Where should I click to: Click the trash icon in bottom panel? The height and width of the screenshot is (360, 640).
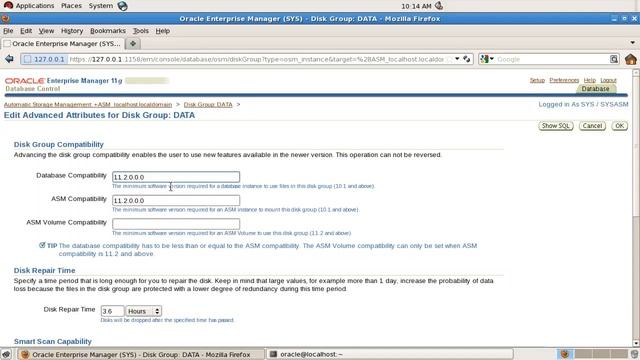point(634,354)
